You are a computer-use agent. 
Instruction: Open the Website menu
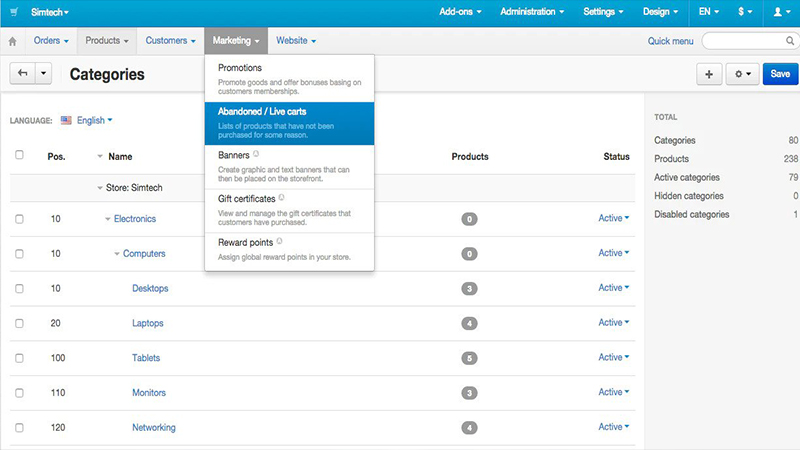pos(296,40)
